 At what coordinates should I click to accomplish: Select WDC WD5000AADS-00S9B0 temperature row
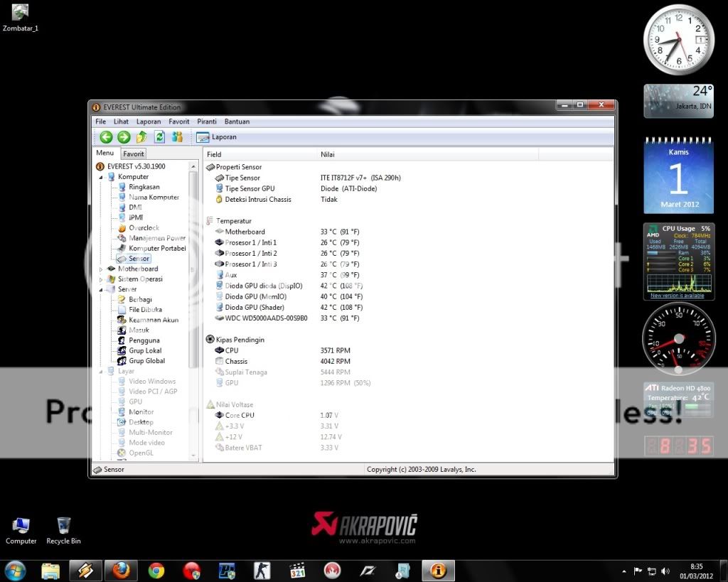[287, 318]
